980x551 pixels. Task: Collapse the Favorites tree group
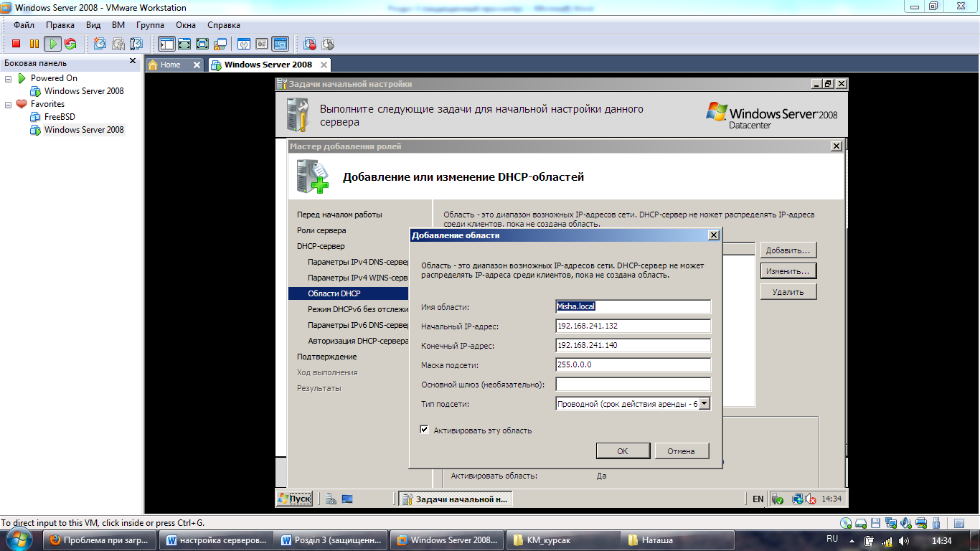click(9, 104)
